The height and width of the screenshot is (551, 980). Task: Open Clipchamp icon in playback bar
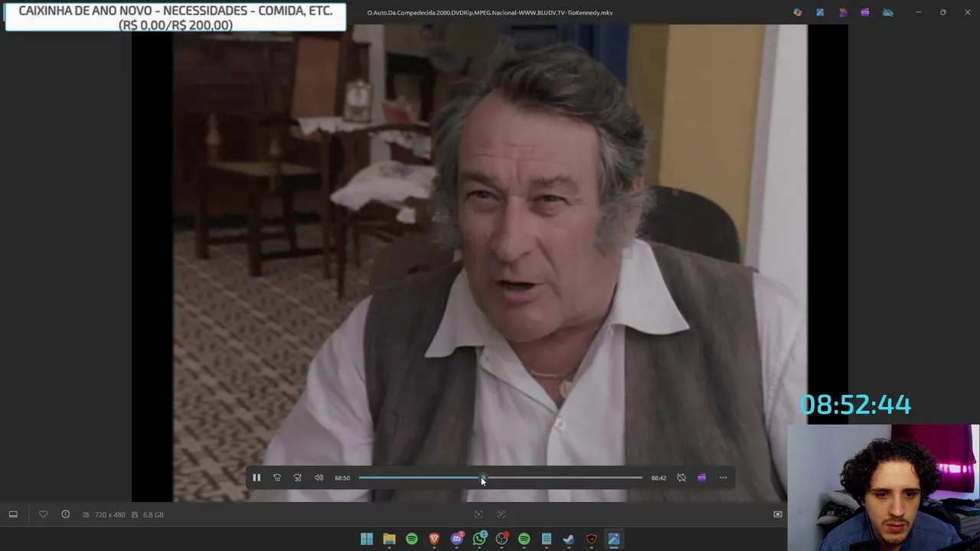702,478
